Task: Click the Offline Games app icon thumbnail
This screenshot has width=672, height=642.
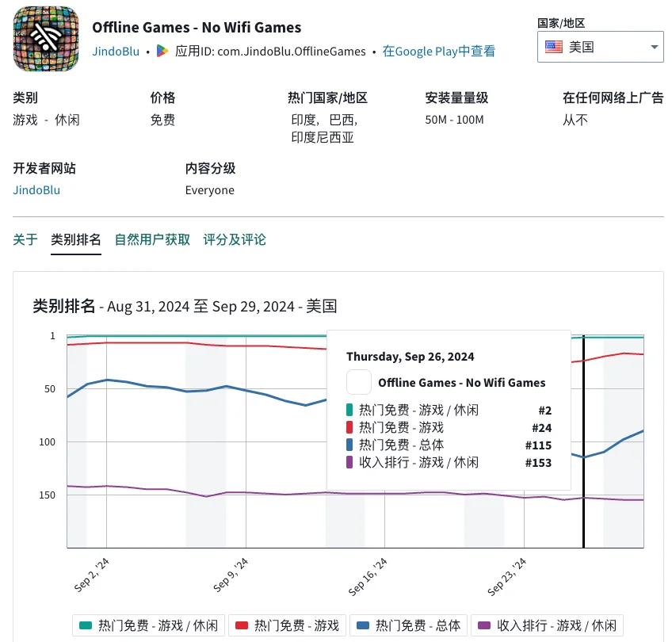Action: tap(45, 39)
